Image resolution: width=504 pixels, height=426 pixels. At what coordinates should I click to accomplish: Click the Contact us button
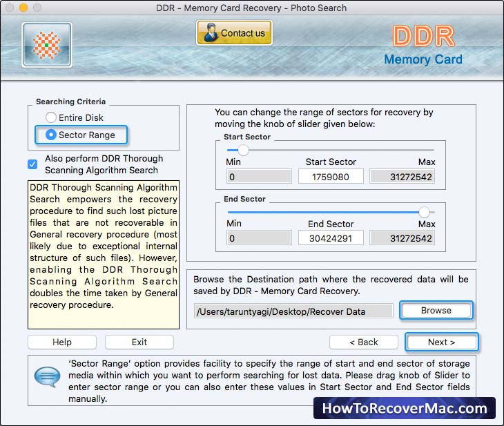coord(234,32)
